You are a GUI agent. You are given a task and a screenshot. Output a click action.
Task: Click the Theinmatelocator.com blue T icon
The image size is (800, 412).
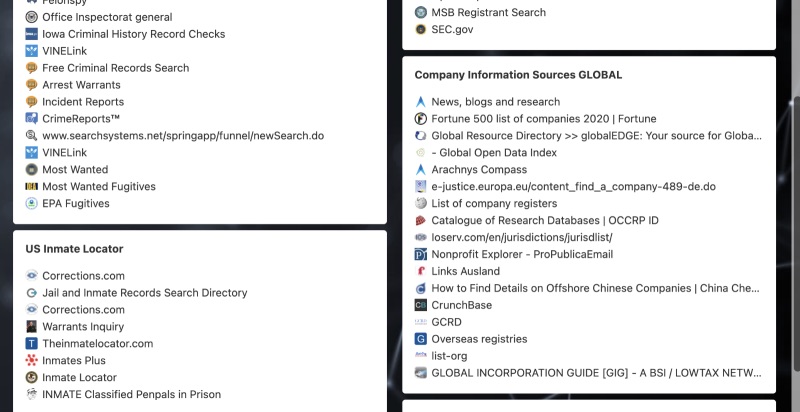click(x=32, y=343)
